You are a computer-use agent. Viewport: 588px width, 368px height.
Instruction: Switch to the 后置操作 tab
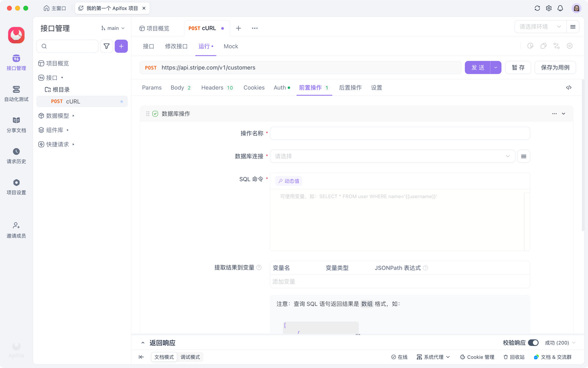[x=350, y=87]
